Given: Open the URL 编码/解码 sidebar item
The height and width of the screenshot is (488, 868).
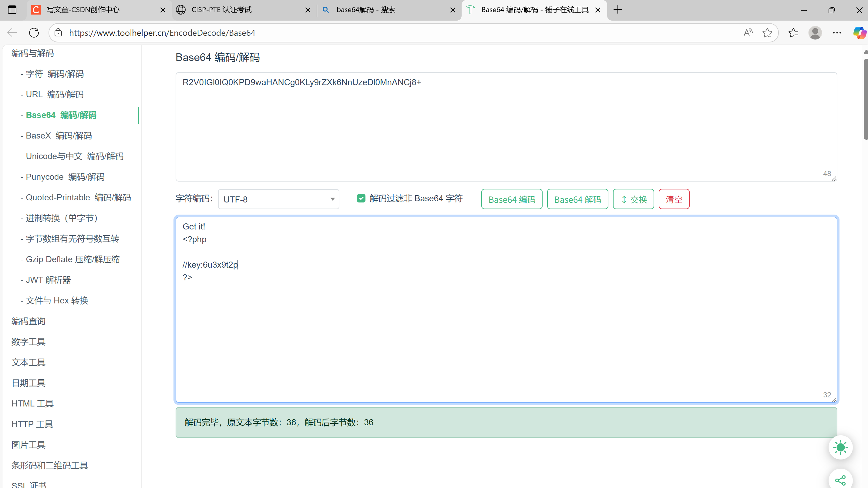Looking at the screenshot, I should (55, 94).
